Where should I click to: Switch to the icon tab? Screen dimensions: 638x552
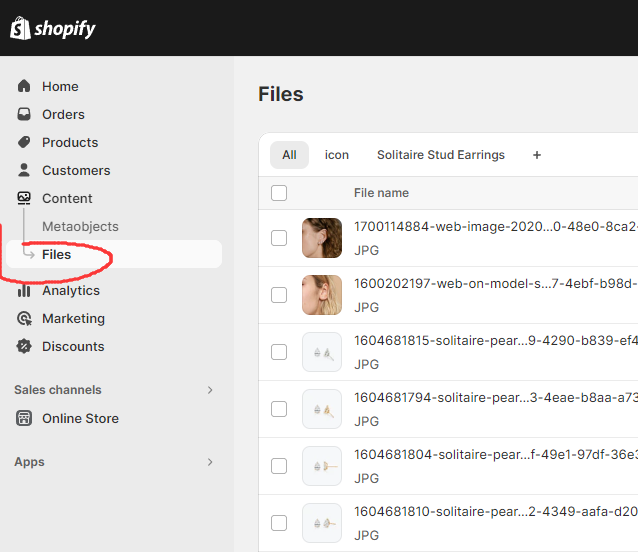[336, 155]
